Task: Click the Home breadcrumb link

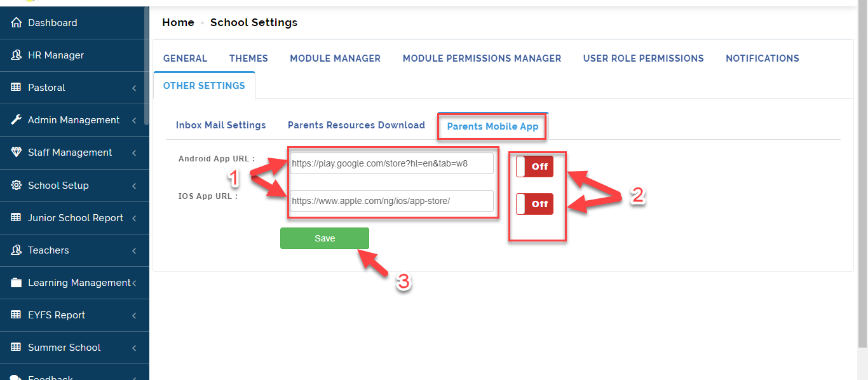Action: pyautogui.click(x=178, y=23)
